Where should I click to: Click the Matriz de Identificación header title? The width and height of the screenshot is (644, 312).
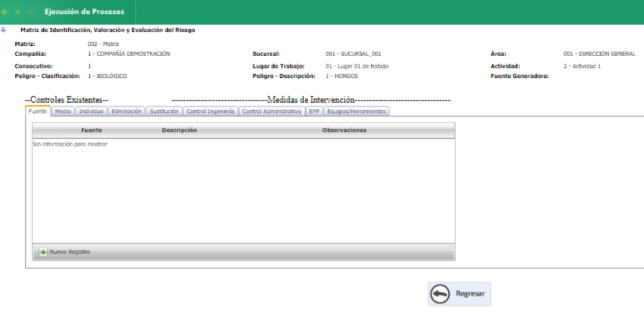[x=106, y=29]
